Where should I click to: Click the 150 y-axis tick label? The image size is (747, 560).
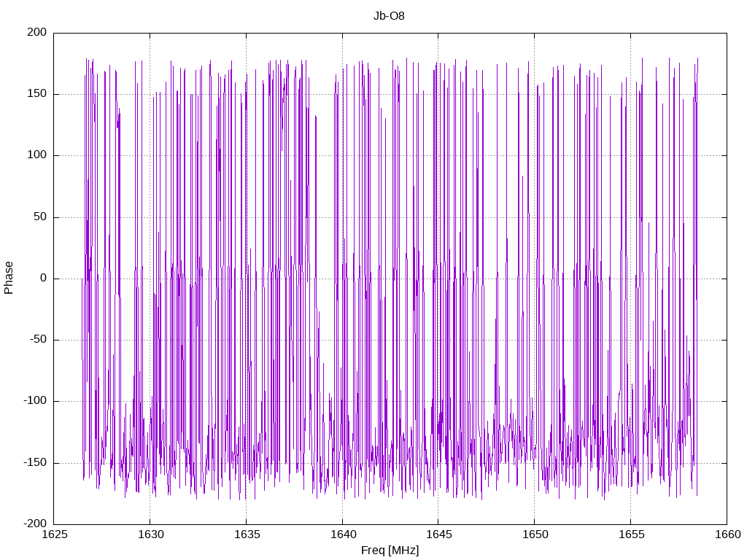point(37,94)
